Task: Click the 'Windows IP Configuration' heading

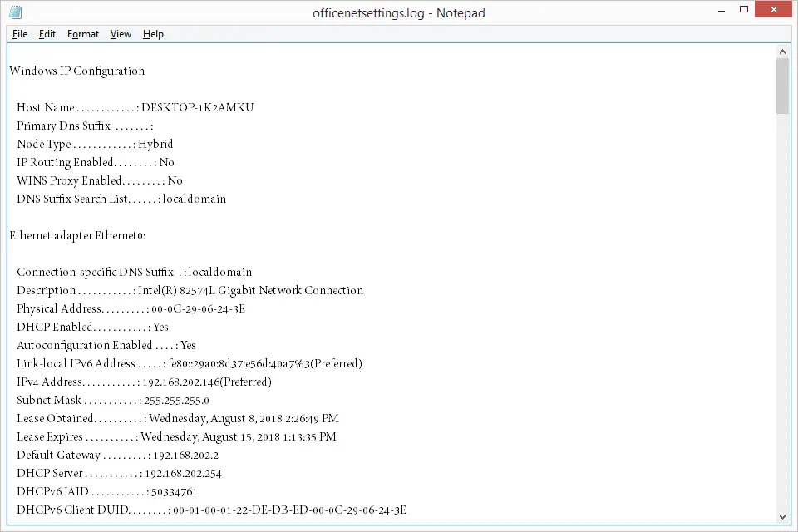Action: pos(76,71)
